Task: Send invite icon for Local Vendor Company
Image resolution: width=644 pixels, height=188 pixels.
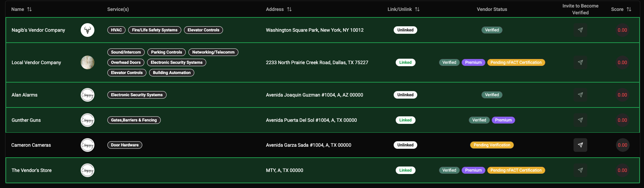Action: point(580,62)
